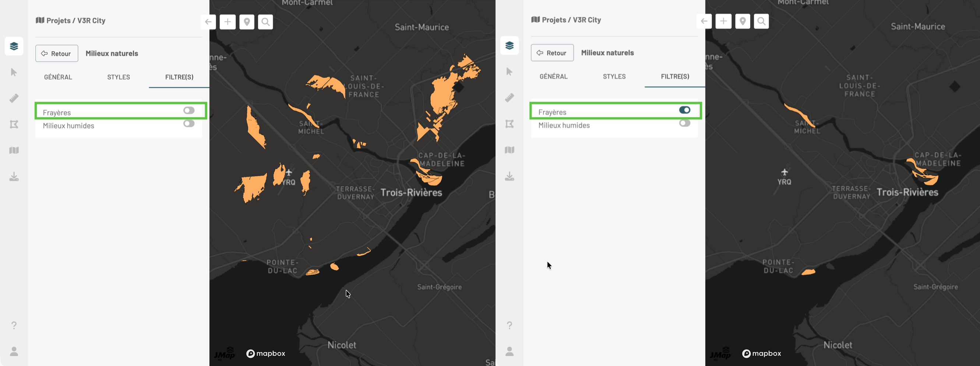
Task: Open the annotations drawing tool in left view
Action: tap(14, 124)
